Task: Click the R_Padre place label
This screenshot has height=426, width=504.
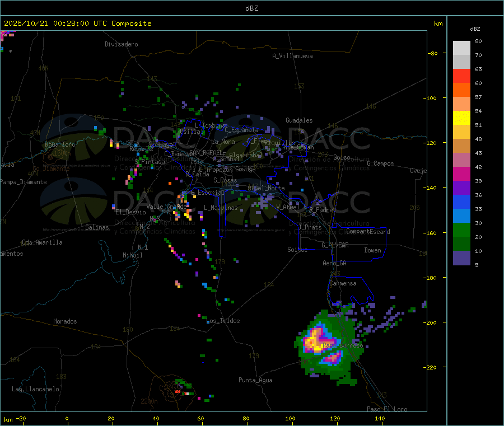Action: (321, 210)
